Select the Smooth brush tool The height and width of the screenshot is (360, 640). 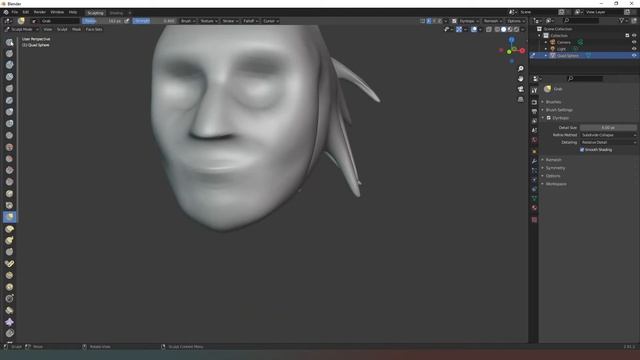click(x=9, y=147)
